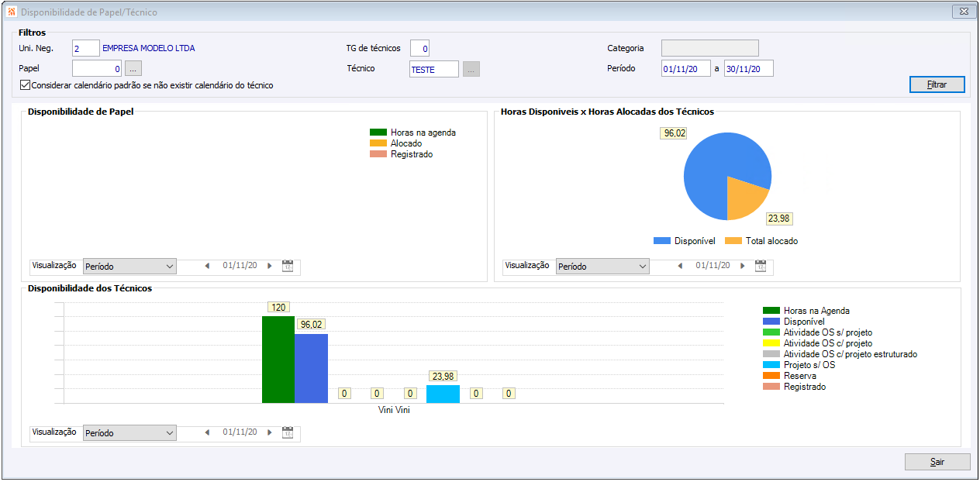Click the Papel input field

pos(97,69)
